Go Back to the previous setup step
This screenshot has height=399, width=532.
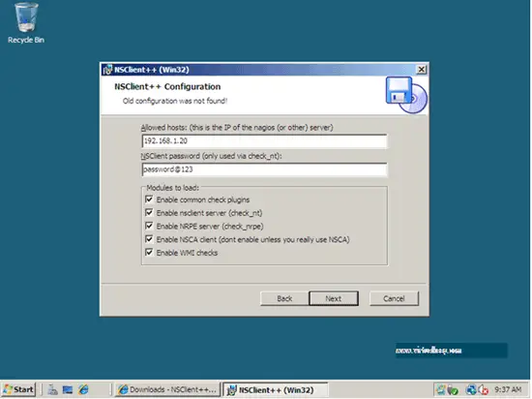click(284, 298)
